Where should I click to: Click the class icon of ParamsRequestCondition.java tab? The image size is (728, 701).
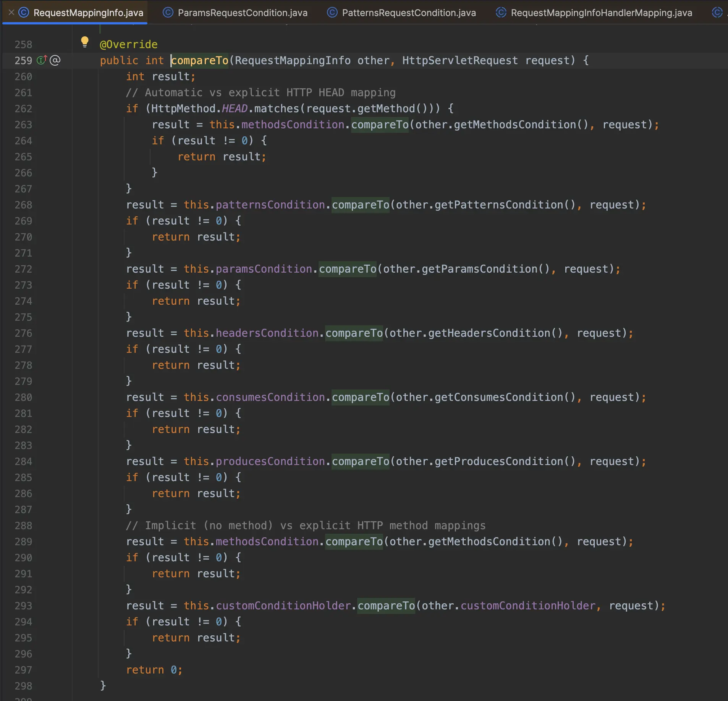pos(168,13)
